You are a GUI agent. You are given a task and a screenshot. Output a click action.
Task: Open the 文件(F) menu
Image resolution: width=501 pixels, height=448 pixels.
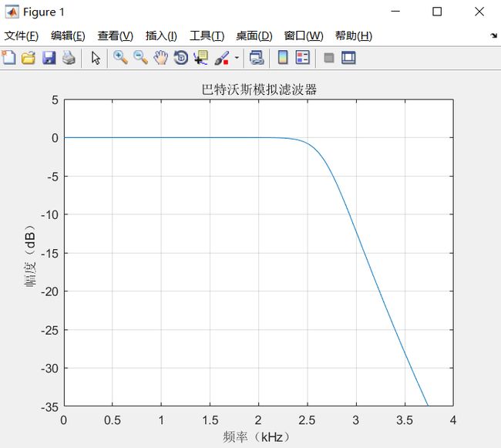tap(22, 35)
